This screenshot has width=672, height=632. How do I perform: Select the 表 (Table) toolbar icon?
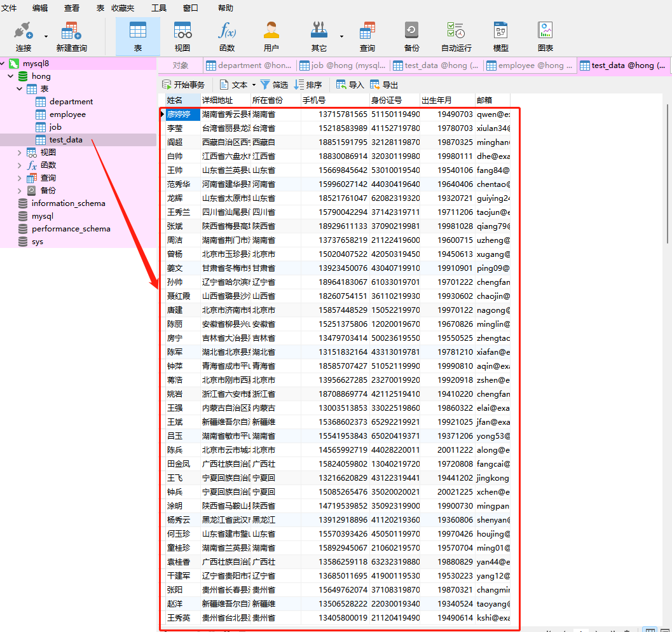coord(137,36)
